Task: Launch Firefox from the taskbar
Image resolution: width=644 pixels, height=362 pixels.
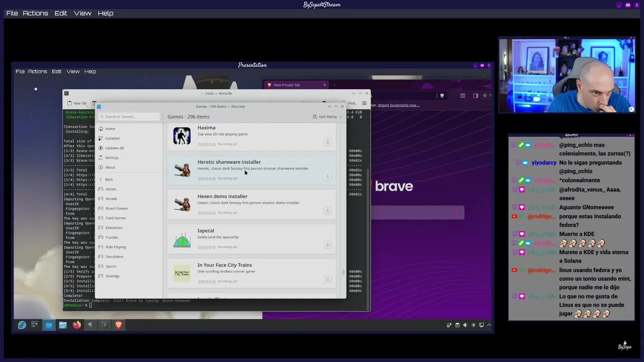Action: pyautogui.click(x=76, y=325)
